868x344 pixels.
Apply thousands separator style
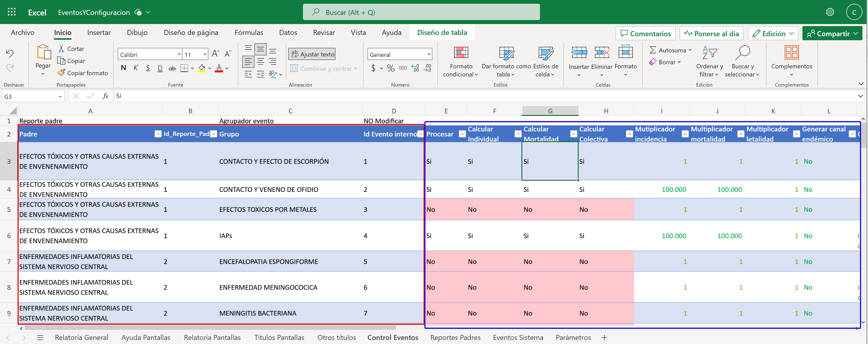(x=403, y=68)
